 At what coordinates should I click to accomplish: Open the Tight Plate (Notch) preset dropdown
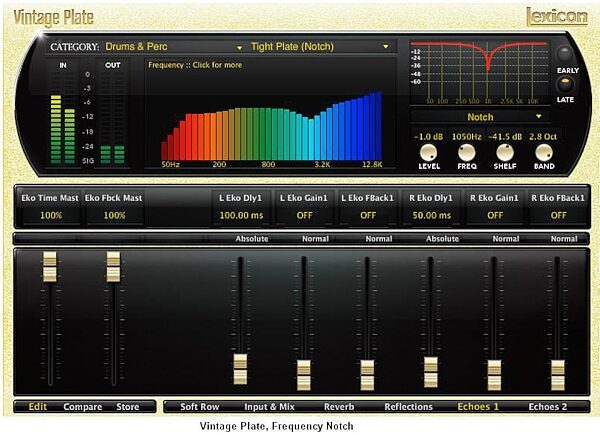point(320,47)
